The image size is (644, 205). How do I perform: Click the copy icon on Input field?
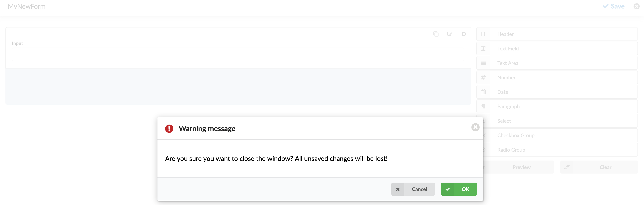[436, 33]
